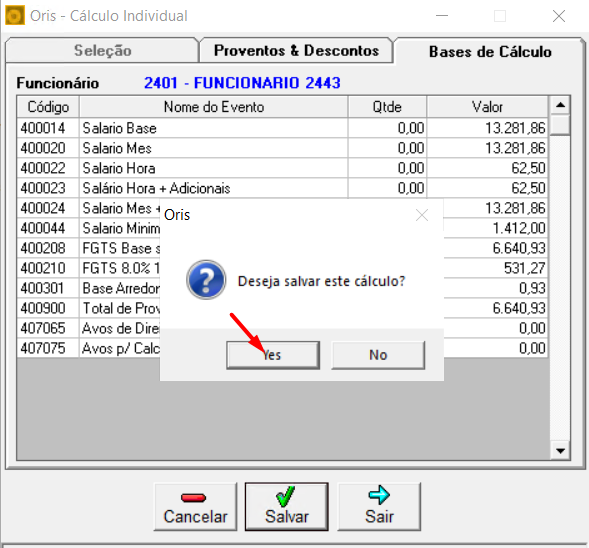Click the green checkmark Salvar icon
This screenshot has width=589, height=548.
(285, 496)
